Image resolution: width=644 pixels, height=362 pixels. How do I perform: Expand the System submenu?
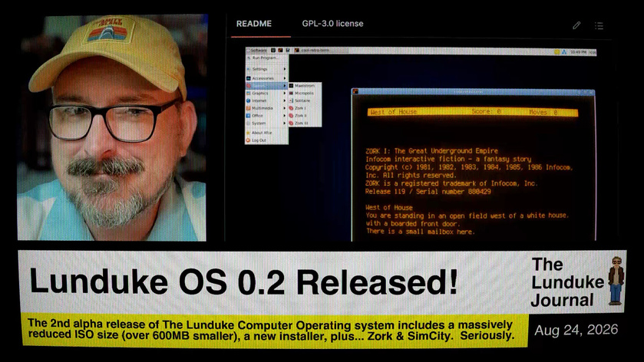[x=266, y=123]
